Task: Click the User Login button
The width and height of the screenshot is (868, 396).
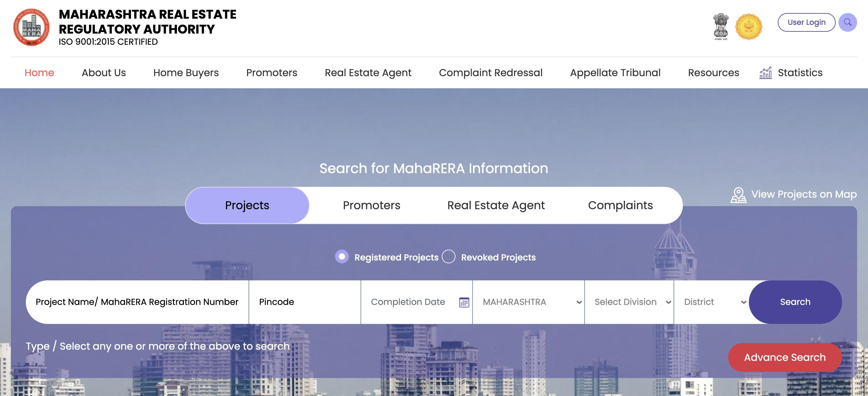Action: 806,22
